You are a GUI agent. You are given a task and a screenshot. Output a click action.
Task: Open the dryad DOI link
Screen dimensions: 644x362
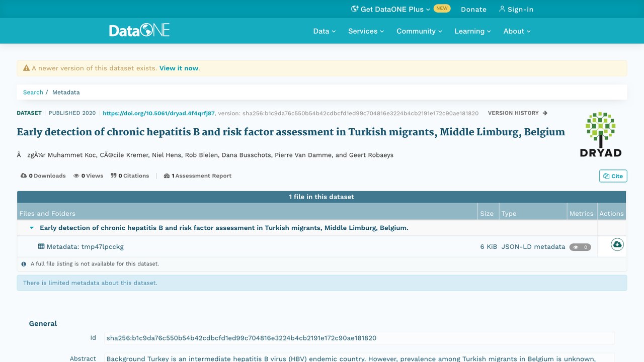point(158,113)
